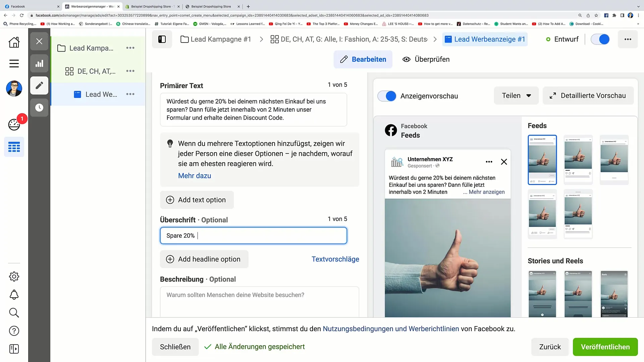Click Veröffentlichen publish button
This screenshot has height=362, width=644.
pyautogui.click(x=605, y=347)
